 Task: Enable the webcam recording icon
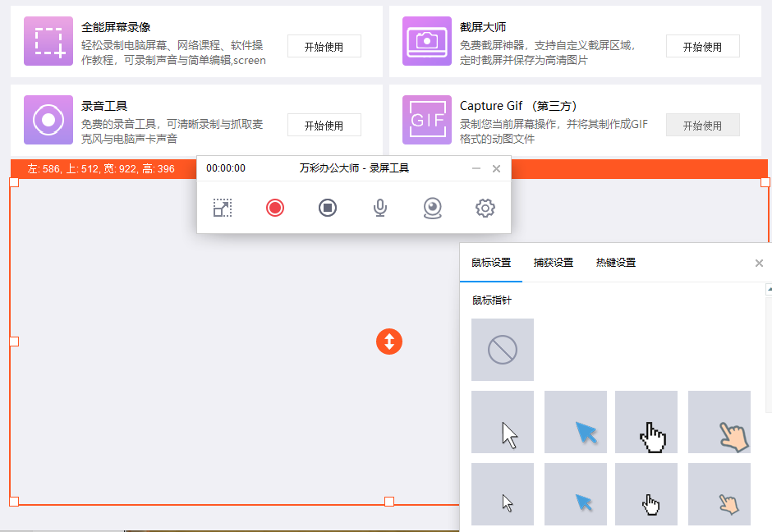point(433,208)
